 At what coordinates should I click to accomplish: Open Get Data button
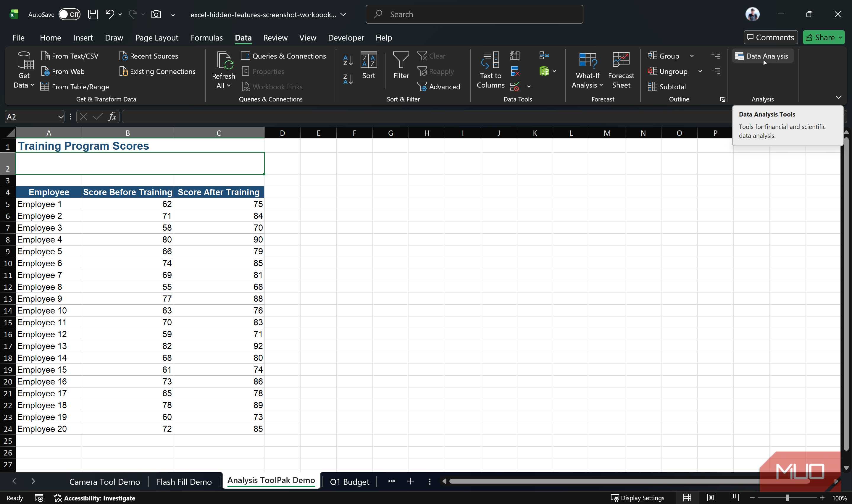[24, 70]
